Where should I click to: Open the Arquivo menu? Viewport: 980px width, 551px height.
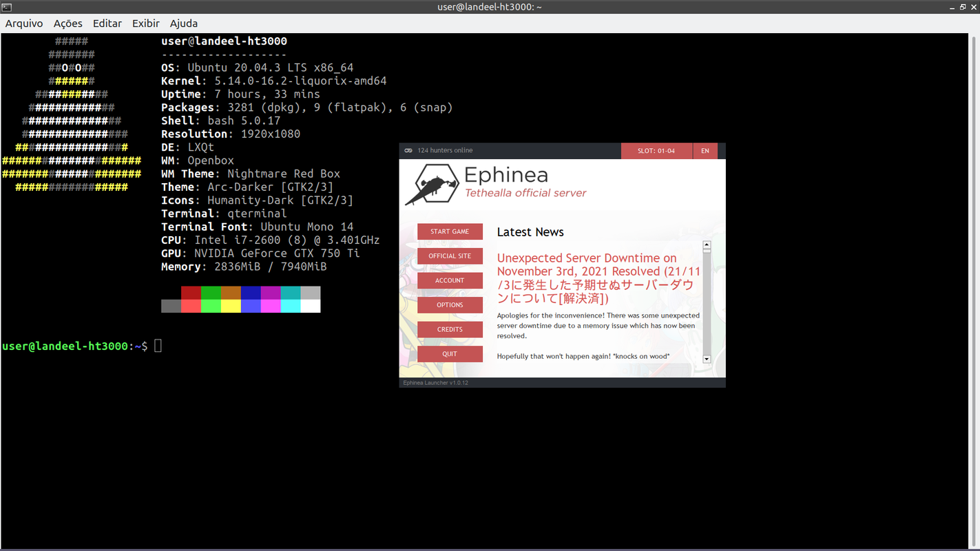pyautogui.click(x=24, y=23)
